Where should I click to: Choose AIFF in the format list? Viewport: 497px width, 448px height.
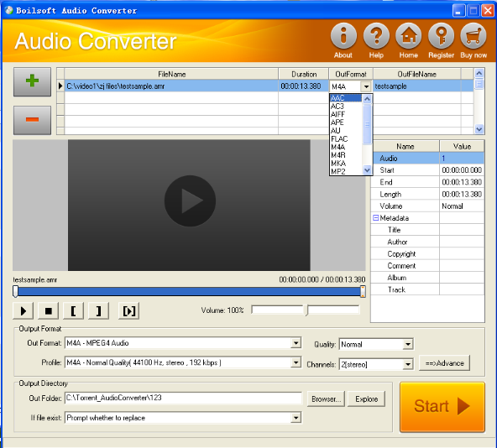(x=346, y=114)
